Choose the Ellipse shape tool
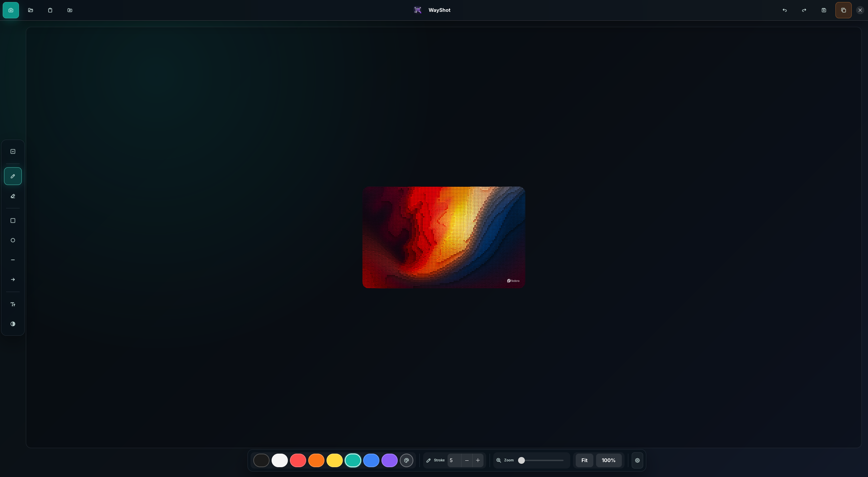The width and height of the screenshot is (868, 477). pyautogui.click(x=13, y=240)
